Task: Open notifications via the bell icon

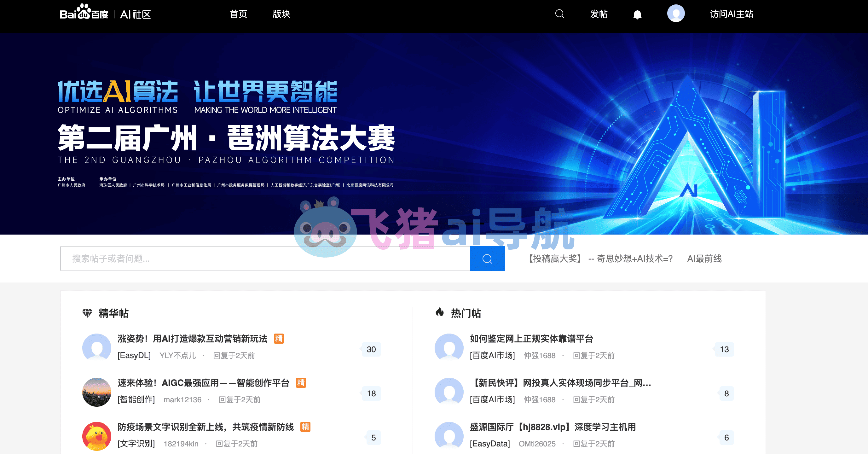Action: 638,14
